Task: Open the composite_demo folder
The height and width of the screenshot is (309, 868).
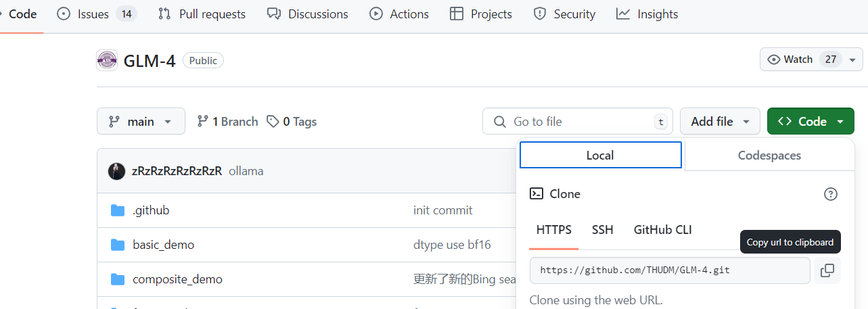Action: pos(177,279)
